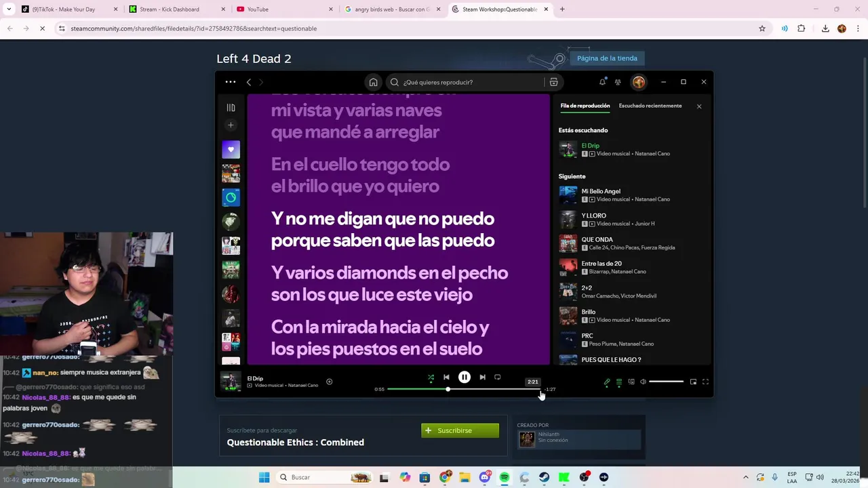Open Spotify Browse icon in search bar
The image size is (868, 488).
click(x=553, y=82)
